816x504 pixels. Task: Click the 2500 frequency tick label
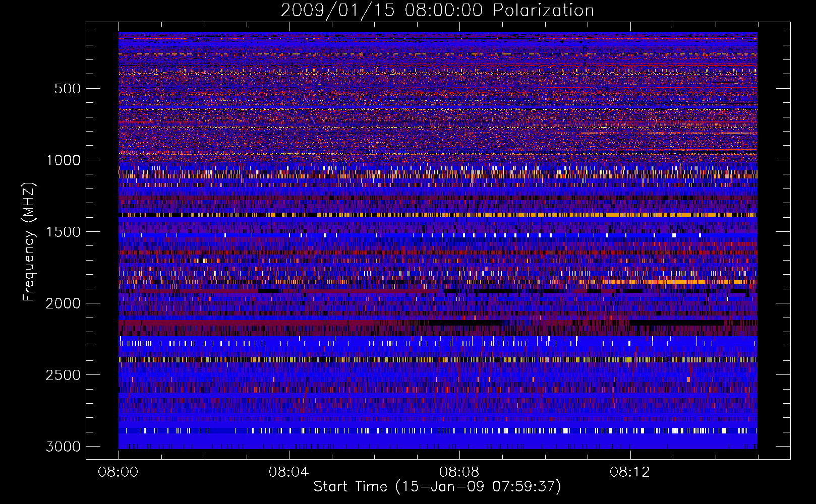click(x=63, y=375)
